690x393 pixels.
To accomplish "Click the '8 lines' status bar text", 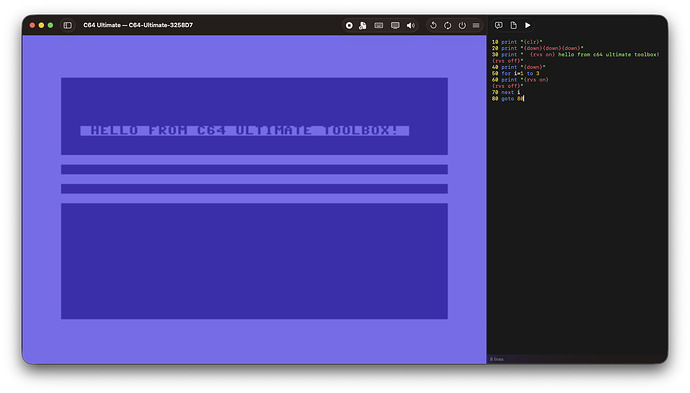I will click(x=497, y=359).
